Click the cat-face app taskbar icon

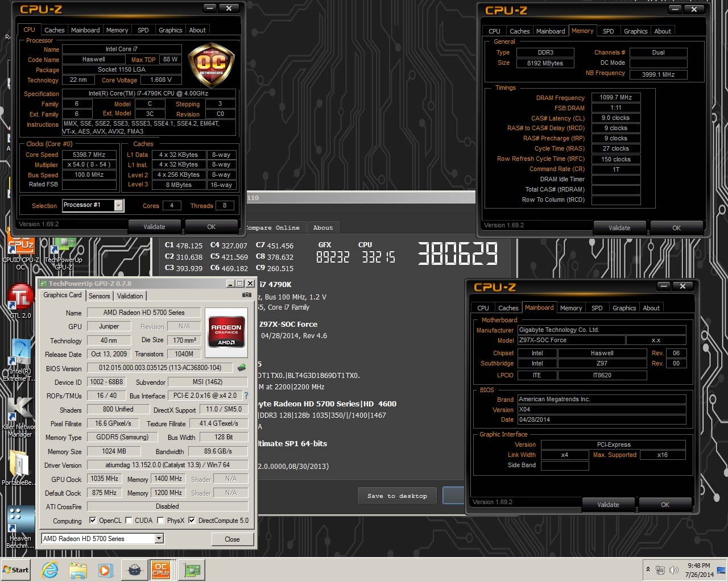(x=134, y=570)
